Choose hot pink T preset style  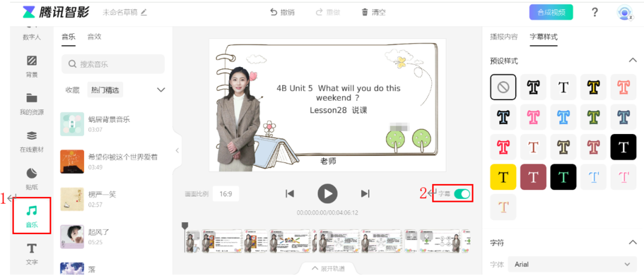(x=533, y=117)
